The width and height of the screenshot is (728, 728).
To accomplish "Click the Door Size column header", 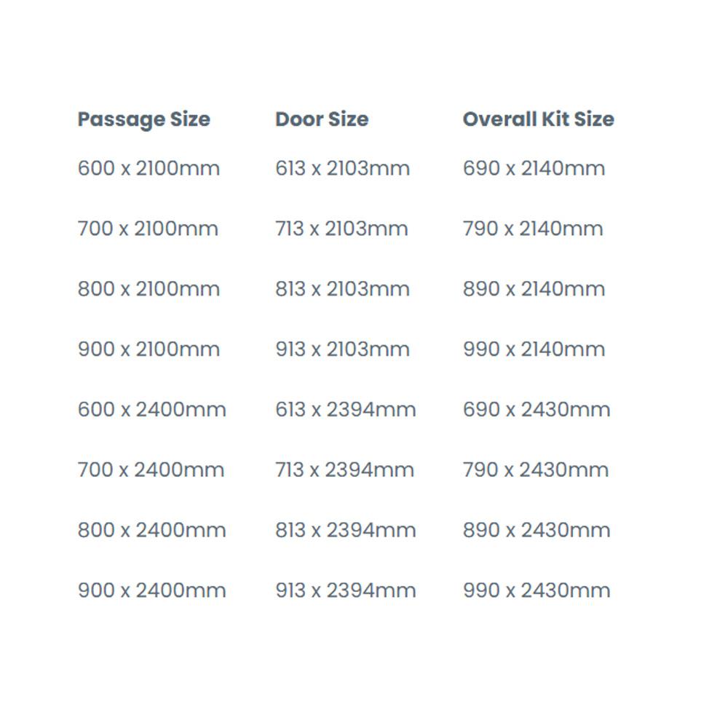I will [322, 119].
